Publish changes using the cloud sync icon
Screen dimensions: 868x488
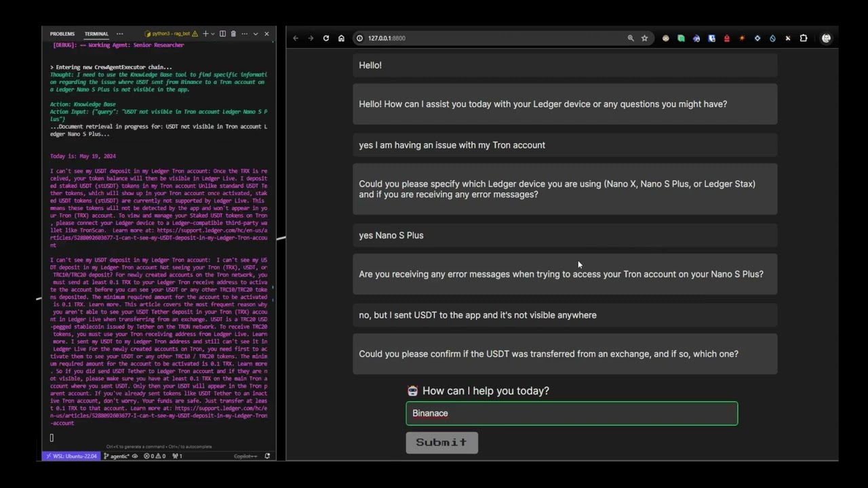click(x=135, y=456)
